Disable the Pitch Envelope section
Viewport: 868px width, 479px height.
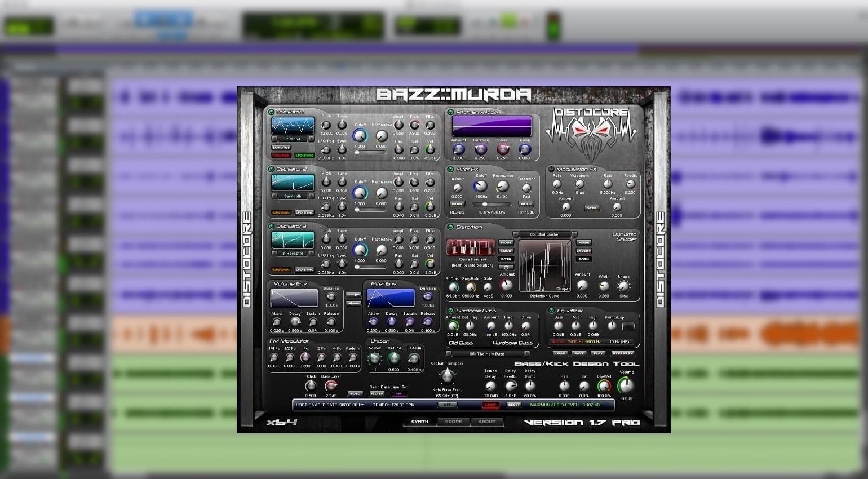[450, 112]
